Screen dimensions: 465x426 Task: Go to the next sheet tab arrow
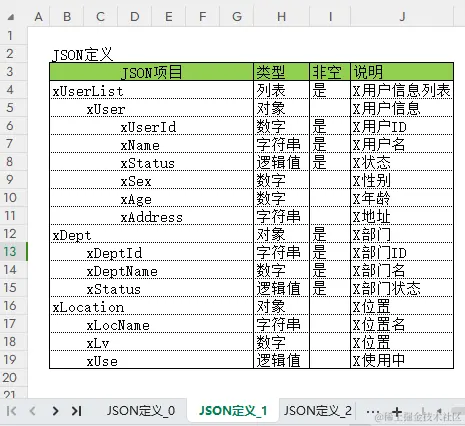[x=55, y=411]
